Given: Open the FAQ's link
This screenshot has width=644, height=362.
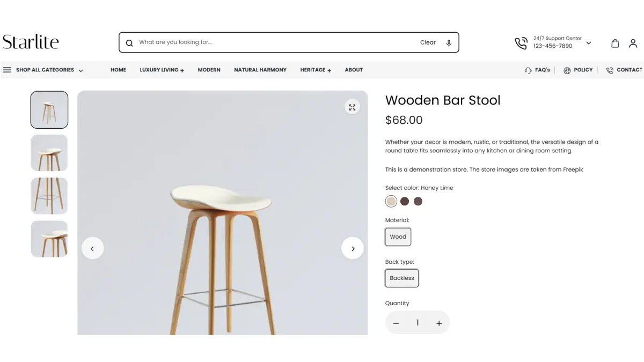Looking at the screenshot, I should coord(537,70).
